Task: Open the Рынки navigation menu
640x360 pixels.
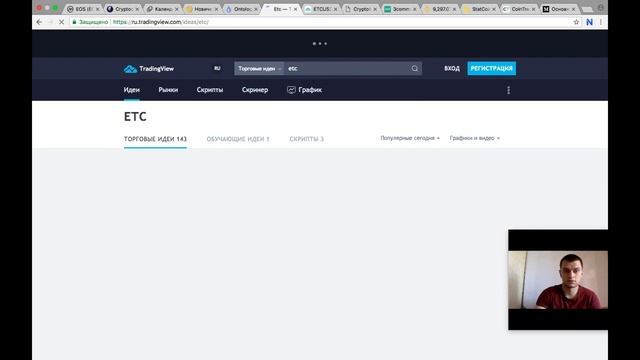Action: (168, 90)
